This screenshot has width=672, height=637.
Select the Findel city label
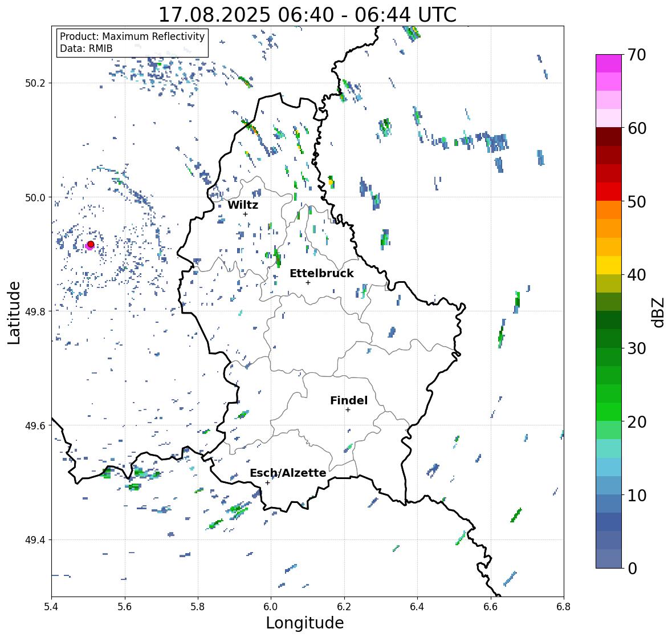349,400
